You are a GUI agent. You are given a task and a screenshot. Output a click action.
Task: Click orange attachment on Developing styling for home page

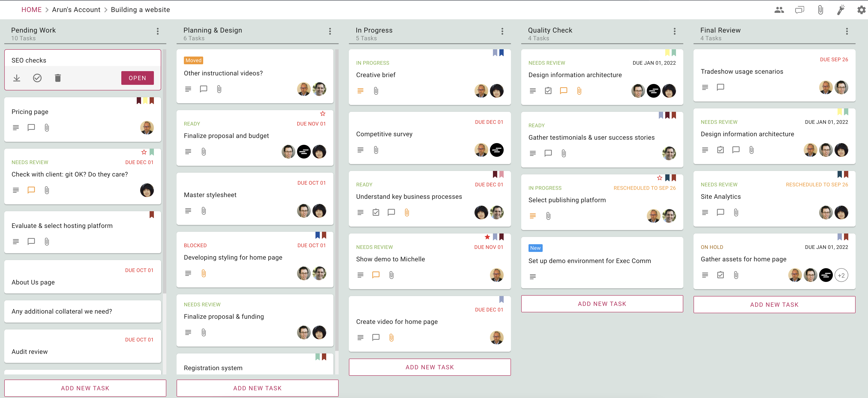coord(204,273)
